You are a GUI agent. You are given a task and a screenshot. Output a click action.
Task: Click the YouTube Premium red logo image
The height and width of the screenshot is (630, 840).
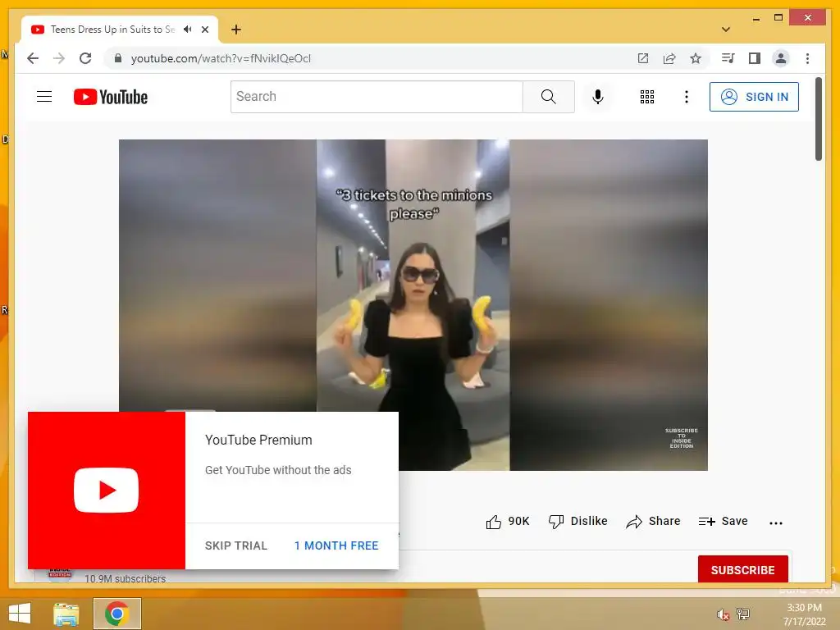click(x=107, y=491)
